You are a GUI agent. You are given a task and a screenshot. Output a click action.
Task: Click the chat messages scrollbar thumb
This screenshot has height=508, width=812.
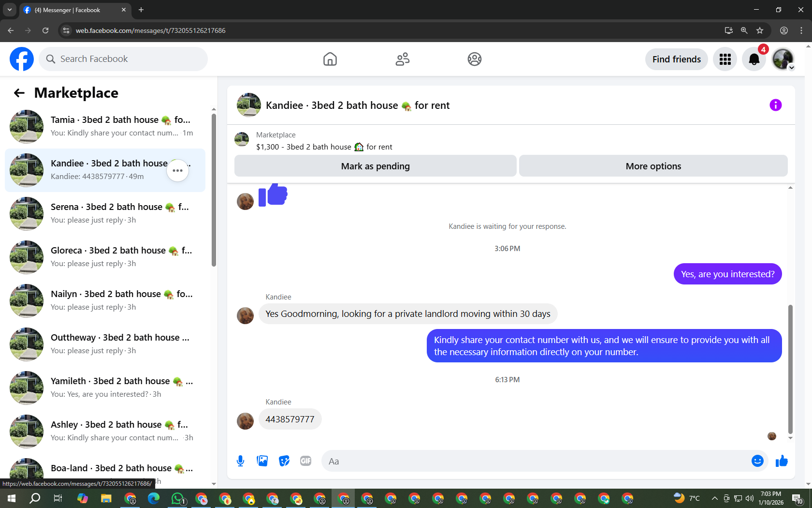click(790, 369)
